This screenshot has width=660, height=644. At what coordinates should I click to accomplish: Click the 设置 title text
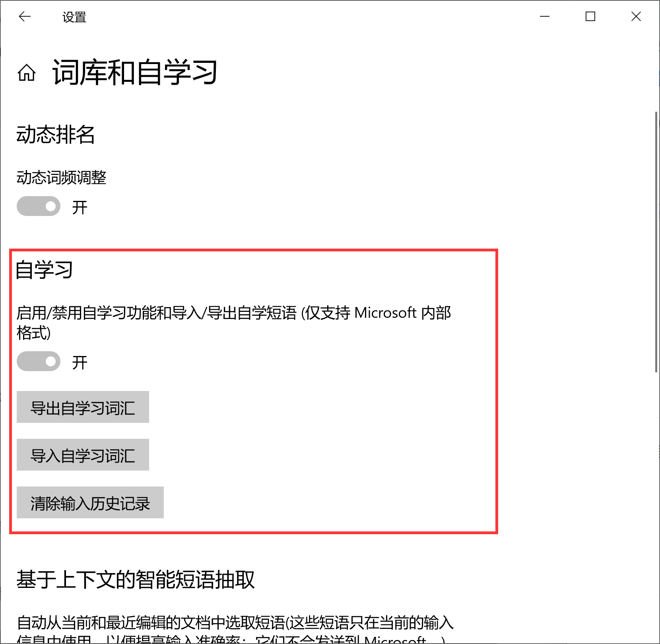tap(74, 17)
